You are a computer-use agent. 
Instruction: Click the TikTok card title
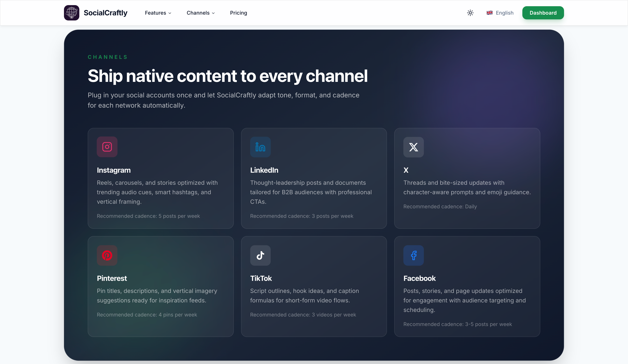click(x=261, y=278)
